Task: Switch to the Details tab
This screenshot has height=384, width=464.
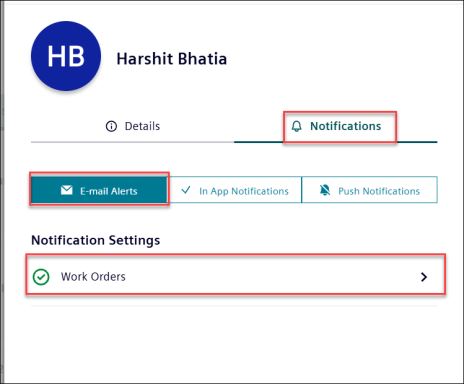Action: coord(133,126)
